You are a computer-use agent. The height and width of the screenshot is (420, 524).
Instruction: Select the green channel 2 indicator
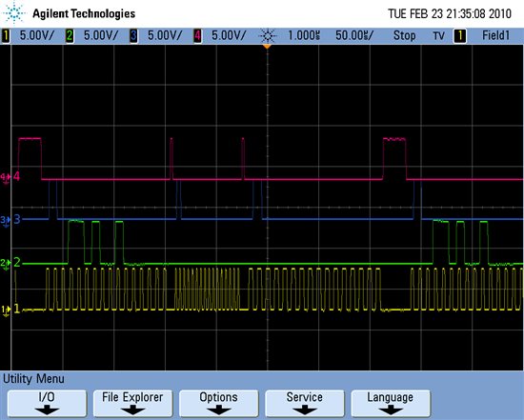(70, 35)
